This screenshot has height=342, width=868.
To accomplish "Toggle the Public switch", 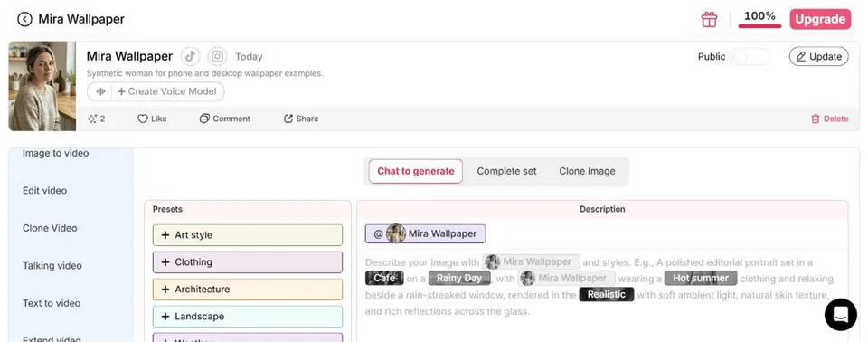I will (x=750, y=56).
